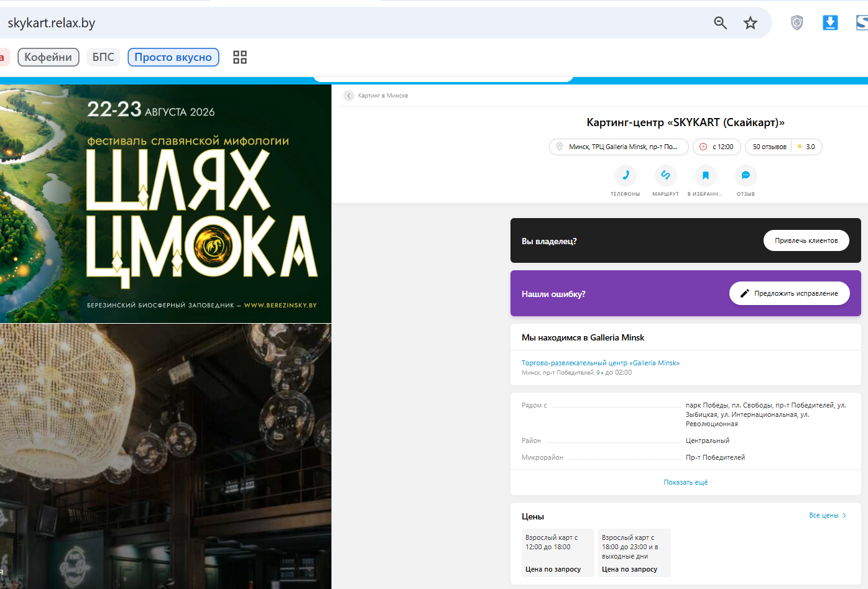This screenshot has width=868, height=589.
Task: Go back via Картинг в Минске arrow
Action: pyautogui.click(x=349, y=96)
